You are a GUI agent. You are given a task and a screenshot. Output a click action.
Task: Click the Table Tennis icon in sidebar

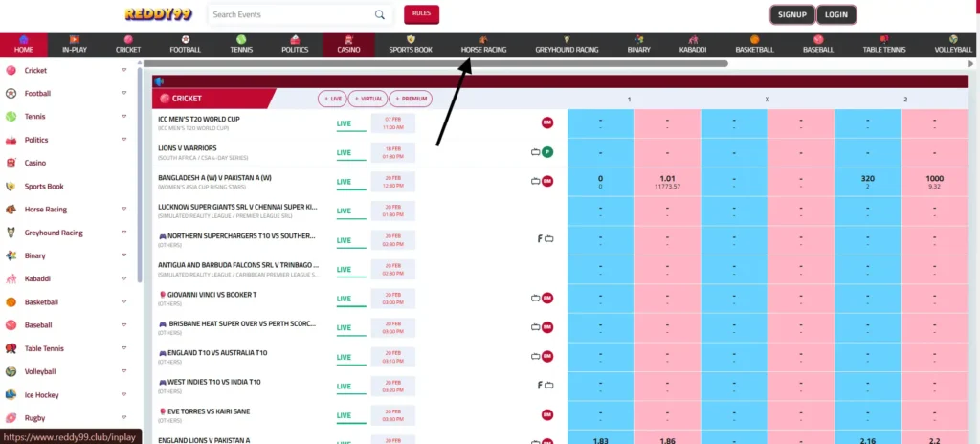point(11,349)
